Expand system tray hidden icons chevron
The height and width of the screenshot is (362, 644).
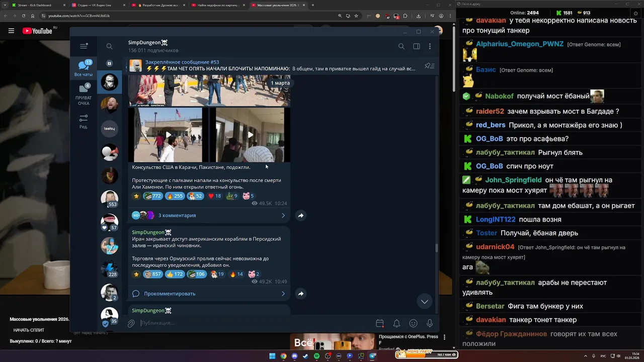(586, 356)
